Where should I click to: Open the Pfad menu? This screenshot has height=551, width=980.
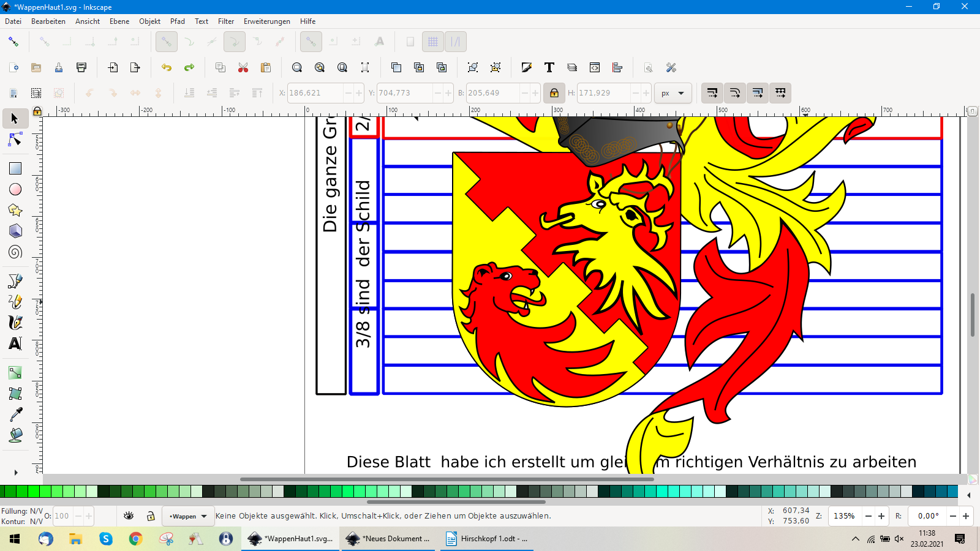click(178, 21)
